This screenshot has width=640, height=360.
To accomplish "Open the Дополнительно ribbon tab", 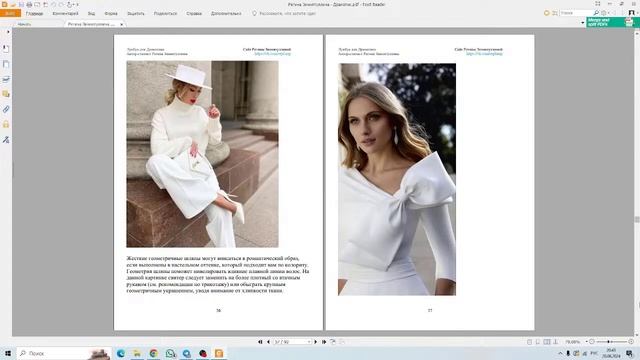I will pyautogui.click(x=226, y=13).
